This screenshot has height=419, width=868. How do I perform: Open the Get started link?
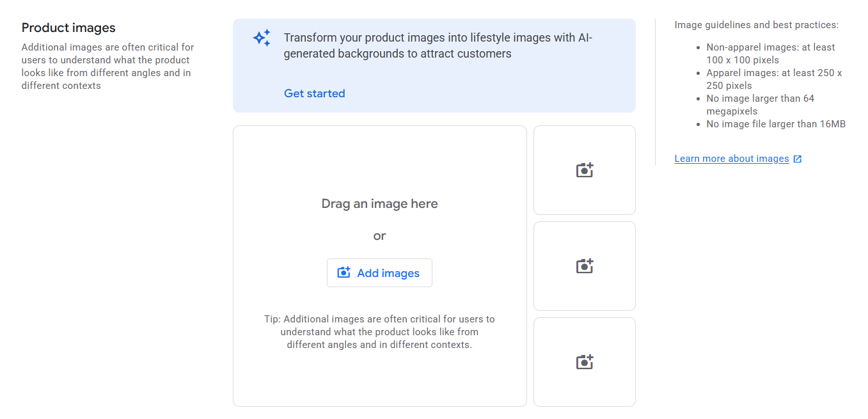(x=314, y=93)
